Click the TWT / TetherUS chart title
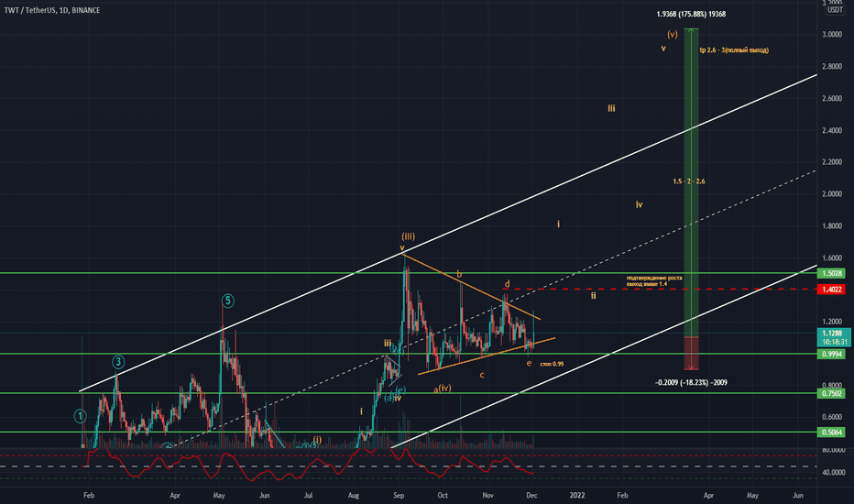The width and height of the screenshot is (854, 504). [x=52, y=10]
